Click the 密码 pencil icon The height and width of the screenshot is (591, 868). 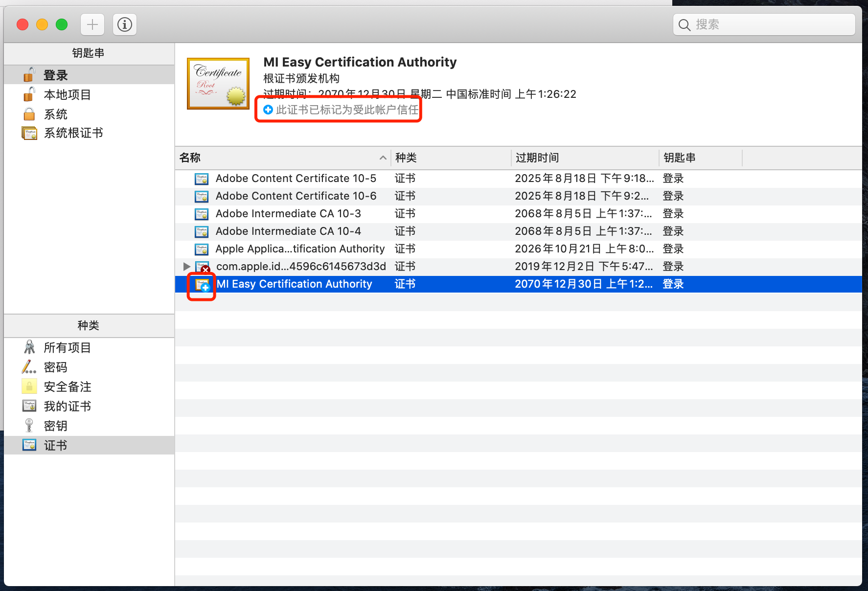coord(29,367)
